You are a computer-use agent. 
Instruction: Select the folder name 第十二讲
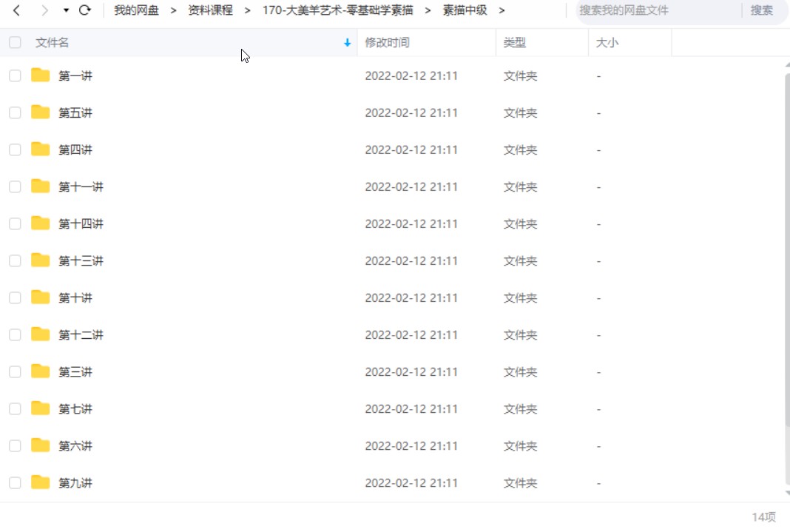pyautogui.click(x=81, y=334)
